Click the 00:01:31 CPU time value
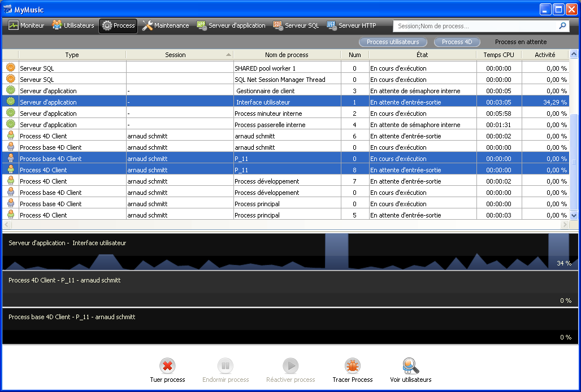581x392 pixels. 498,125
